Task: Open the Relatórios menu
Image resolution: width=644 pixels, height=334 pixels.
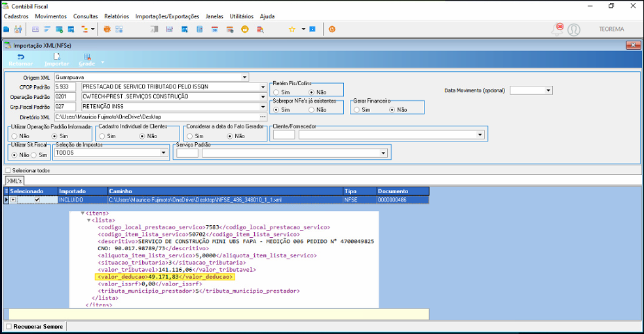Action: coord(117,16)
